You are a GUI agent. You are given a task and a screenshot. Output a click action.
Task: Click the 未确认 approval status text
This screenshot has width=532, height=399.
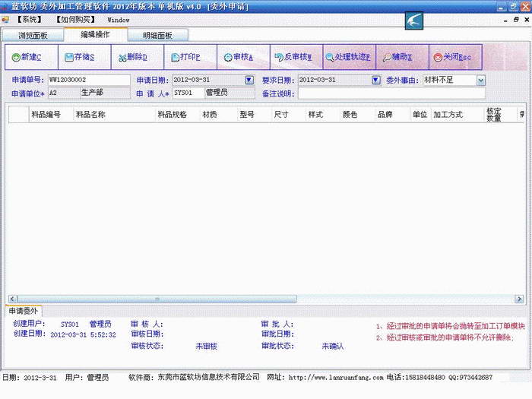coord(333,347)
